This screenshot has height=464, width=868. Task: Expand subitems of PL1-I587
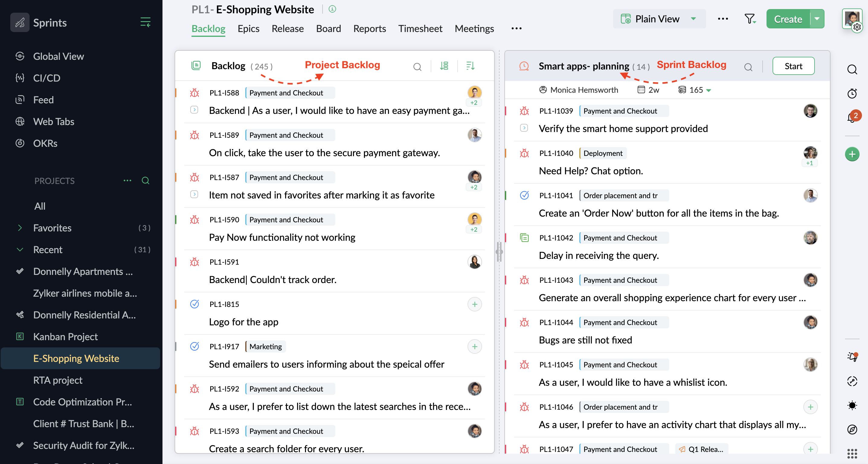point(194,195)
